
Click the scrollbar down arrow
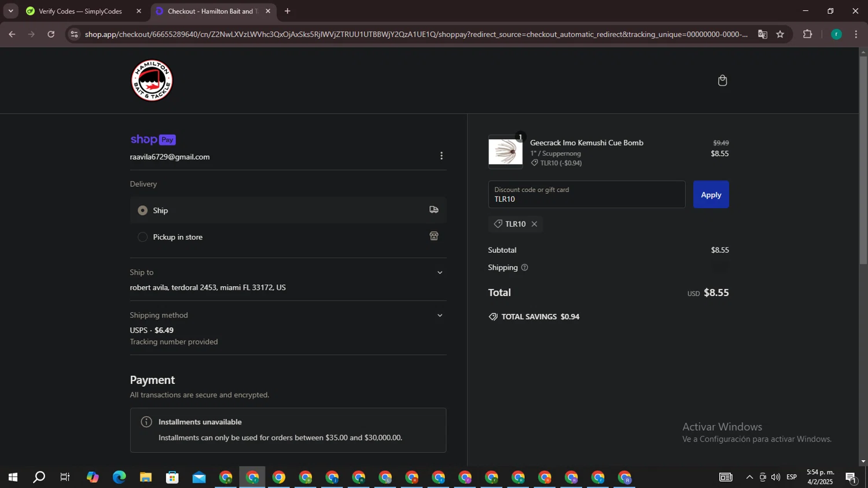pos(863,461)
